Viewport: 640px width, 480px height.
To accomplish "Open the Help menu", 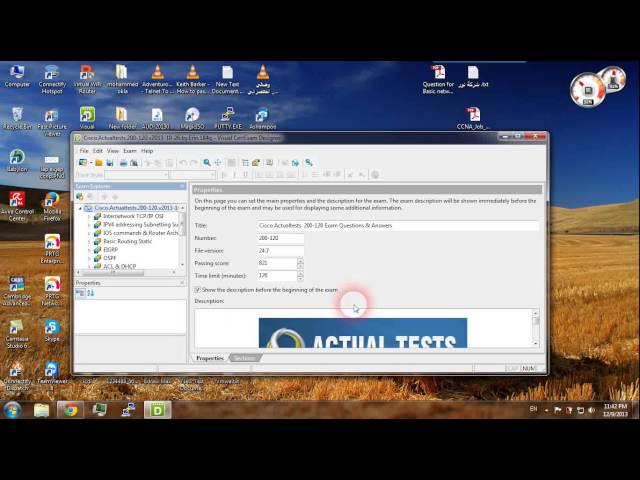I will click(147, 151).
